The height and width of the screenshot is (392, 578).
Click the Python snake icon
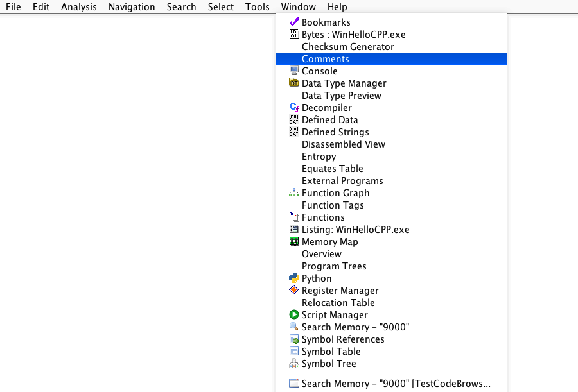(x=294, y=278)
